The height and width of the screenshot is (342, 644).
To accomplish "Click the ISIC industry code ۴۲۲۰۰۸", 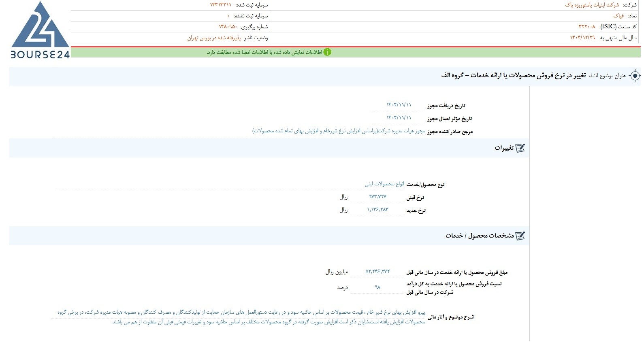I will [x=587, y=27].
